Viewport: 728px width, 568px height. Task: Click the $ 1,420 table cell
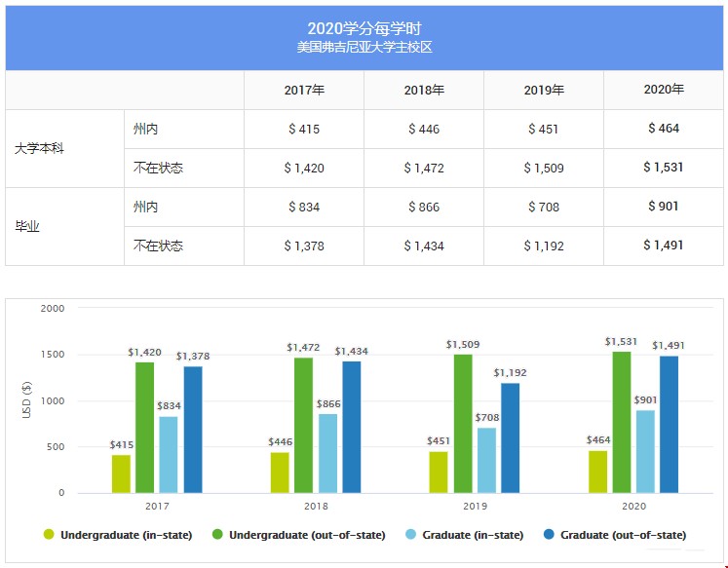click(x=304, y=168)
